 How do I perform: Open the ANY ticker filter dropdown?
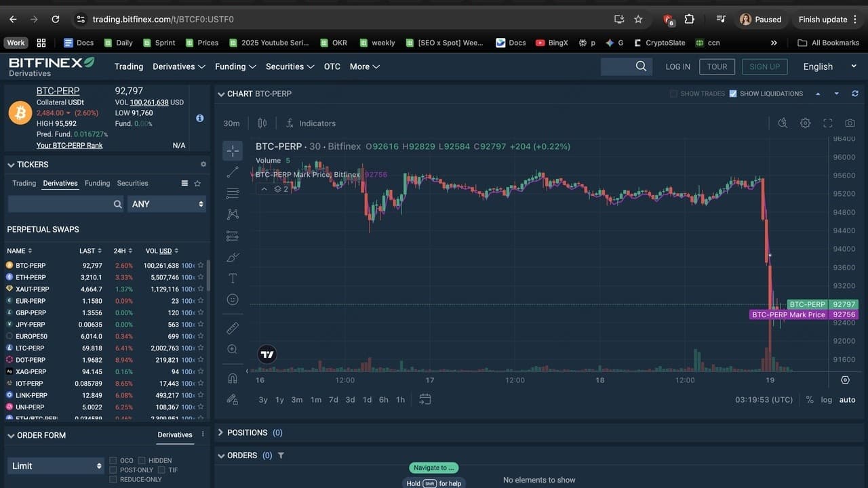tap(166, 203)
